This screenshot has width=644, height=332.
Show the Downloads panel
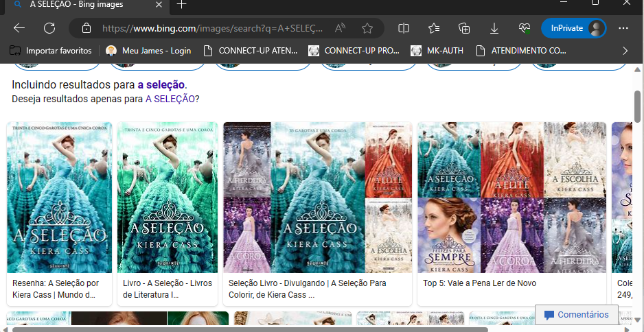tap(494, 28)
